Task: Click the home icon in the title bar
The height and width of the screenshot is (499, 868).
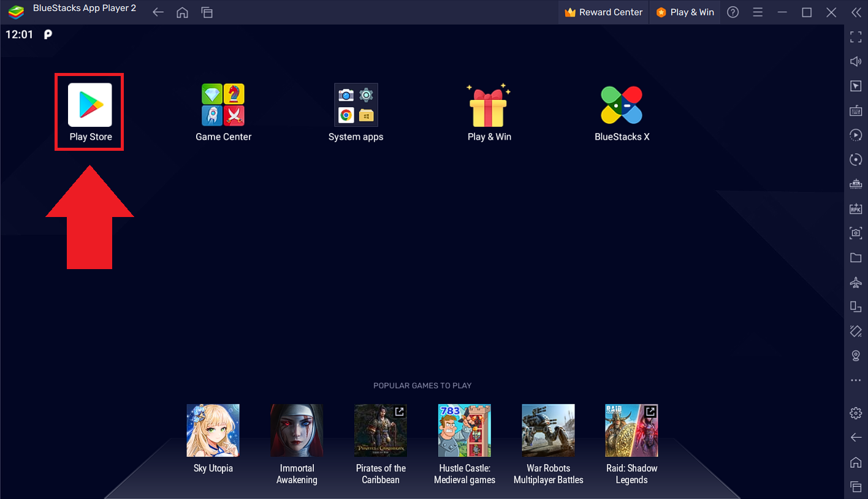Action: click(182, 12)
